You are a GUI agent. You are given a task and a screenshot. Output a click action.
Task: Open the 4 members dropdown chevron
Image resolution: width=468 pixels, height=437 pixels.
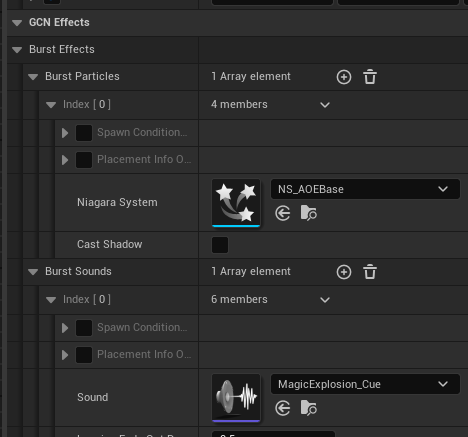tap(325, 105)
